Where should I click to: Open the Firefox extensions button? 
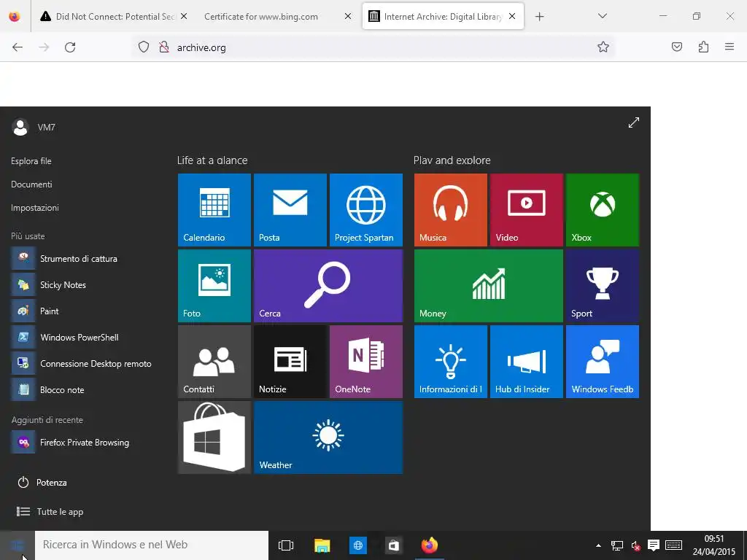(x=703, y=47)
